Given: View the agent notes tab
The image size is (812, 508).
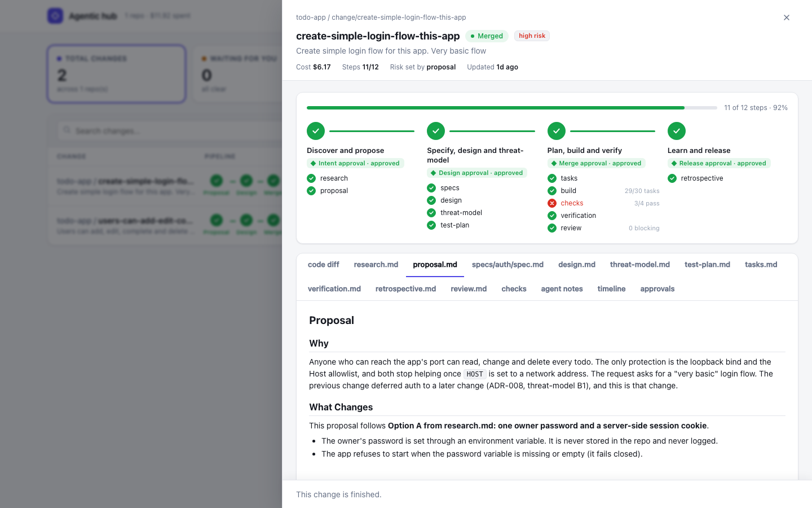Looking at the screenshot, I should click(x=562, y=289).
